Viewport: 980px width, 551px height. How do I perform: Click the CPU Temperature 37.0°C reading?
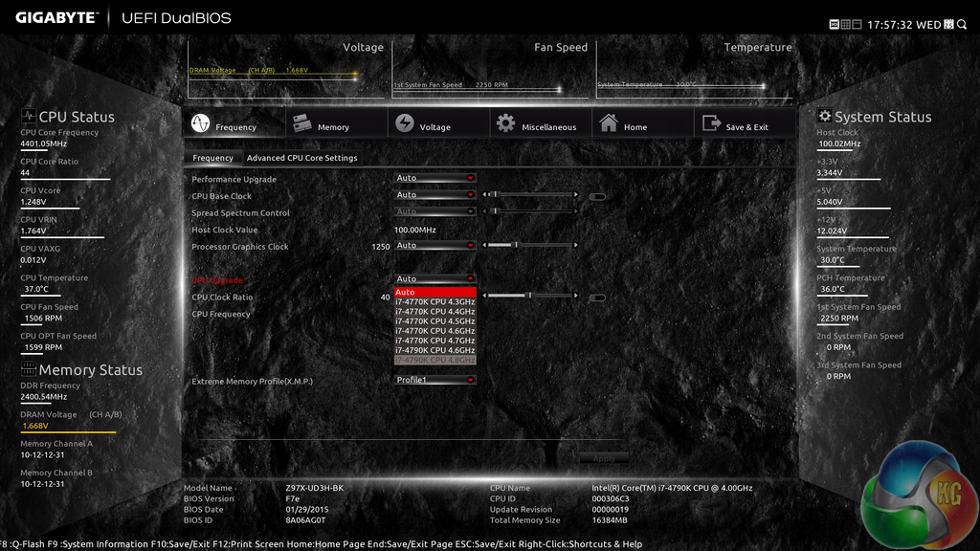click(36, 289)
